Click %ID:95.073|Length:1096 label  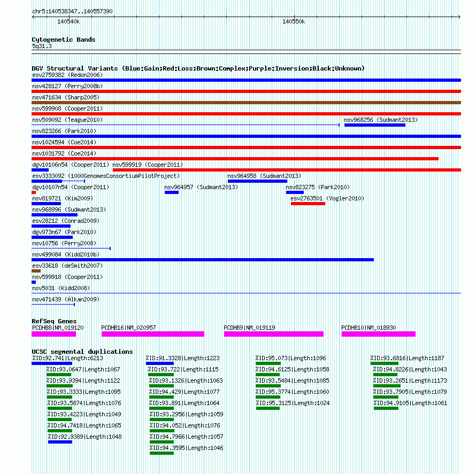click(x=291, y=358)
